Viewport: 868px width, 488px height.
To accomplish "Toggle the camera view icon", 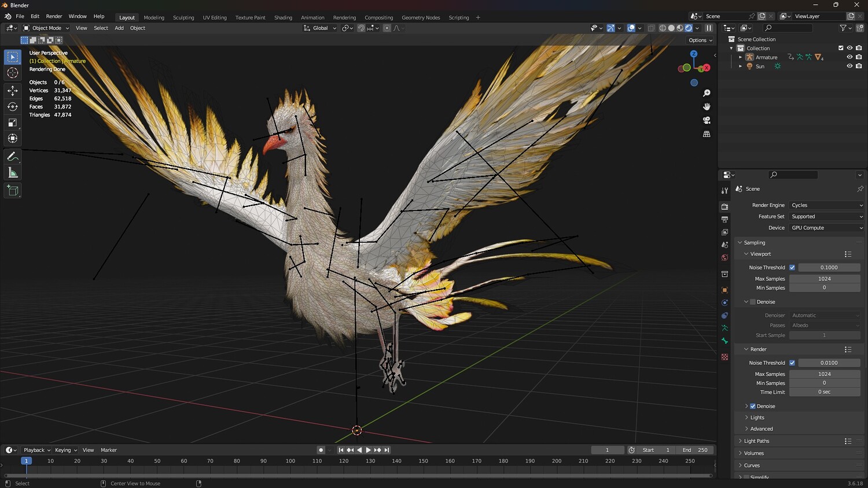I will pyautogui.click(x=707, y=120).
